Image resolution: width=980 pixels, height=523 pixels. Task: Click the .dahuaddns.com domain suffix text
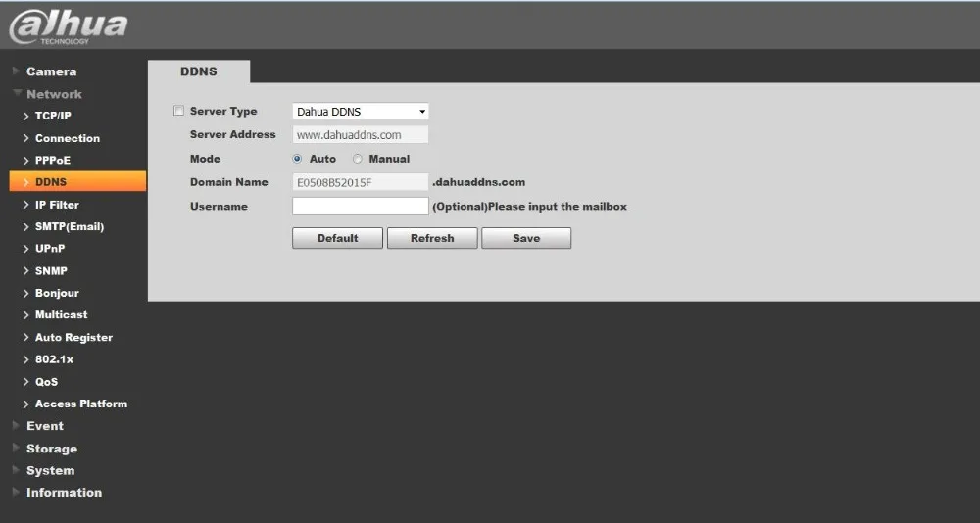(x=479, y=182)
